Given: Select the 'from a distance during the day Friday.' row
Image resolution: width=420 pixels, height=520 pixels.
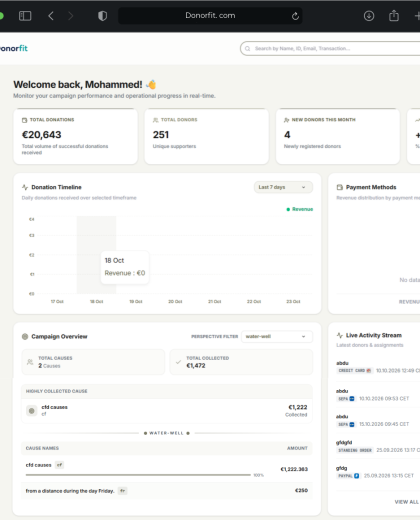Looking at the screenshot, I should pyautogui.click(x=167, y=491).
